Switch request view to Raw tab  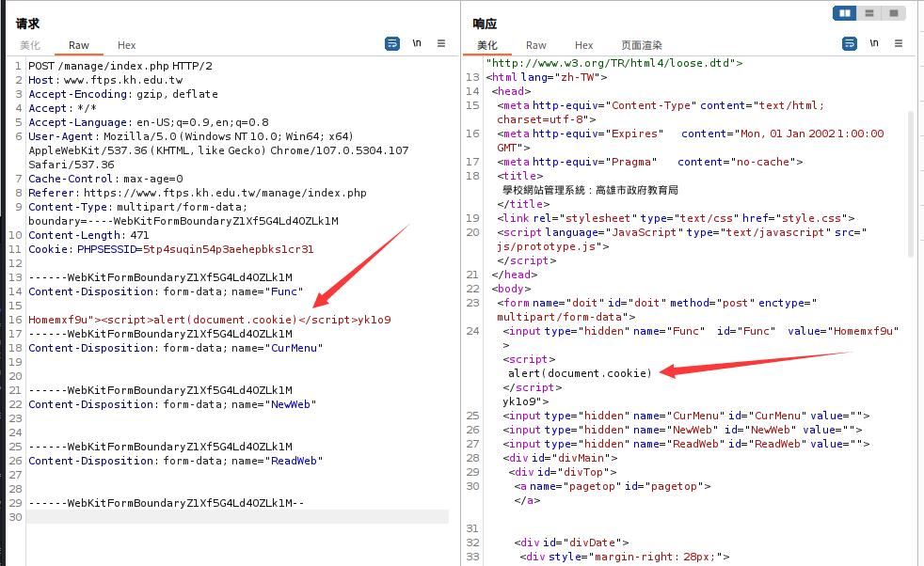point(78,45)
